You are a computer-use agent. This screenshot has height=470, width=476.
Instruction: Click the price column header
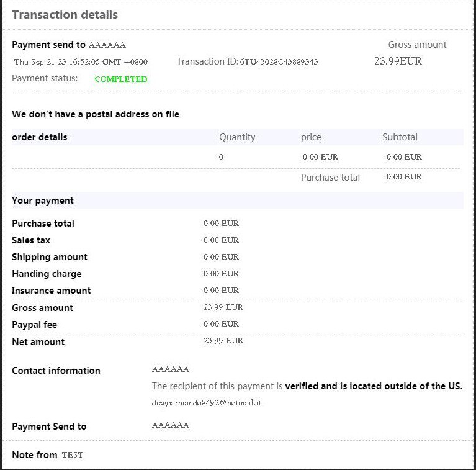(x=311, y=137)
